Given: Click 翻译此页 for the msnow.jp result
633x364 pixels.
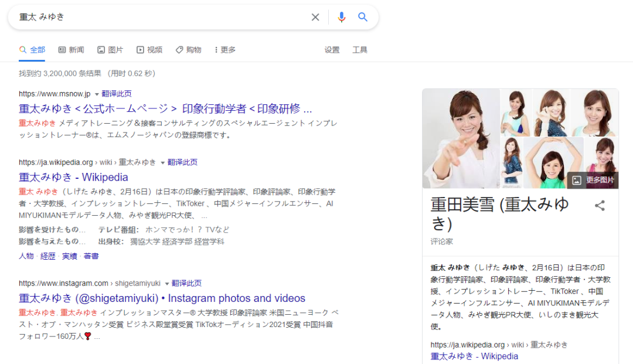Looking at the screenshot, I should click(x=117, y=94).
